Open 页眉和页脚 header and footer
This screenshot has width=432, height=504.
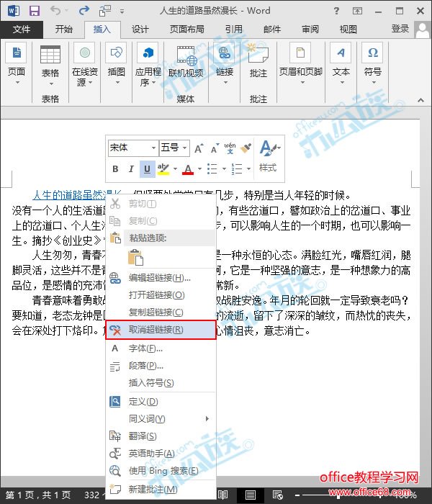[300, 64]
